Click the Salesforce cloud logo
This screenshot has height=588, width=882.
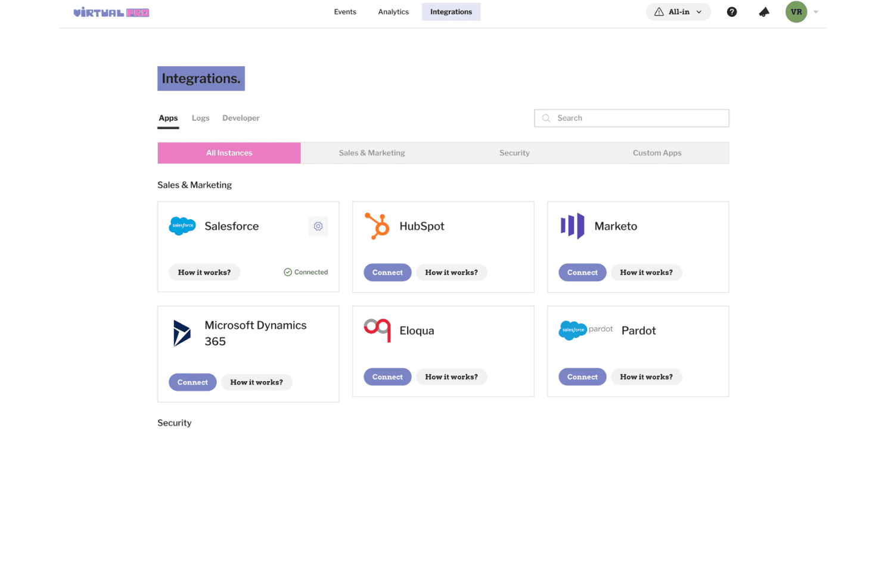pos(182,226)
